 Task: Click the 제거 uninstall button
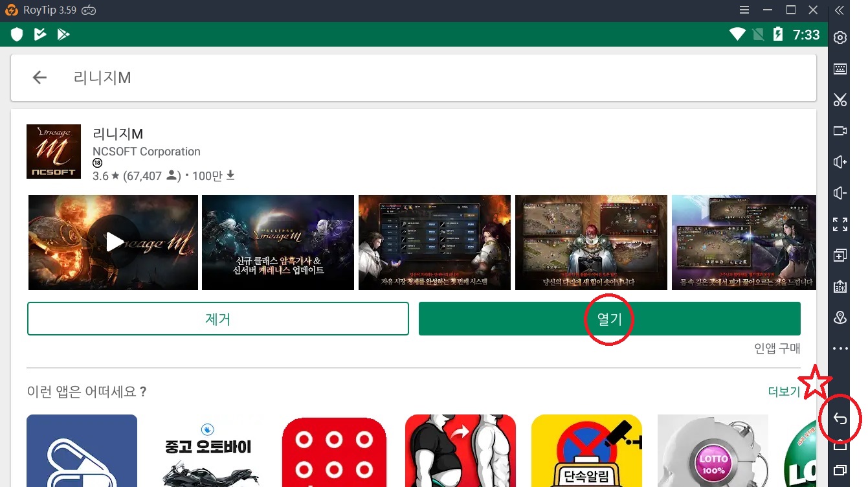pos(218,319)
